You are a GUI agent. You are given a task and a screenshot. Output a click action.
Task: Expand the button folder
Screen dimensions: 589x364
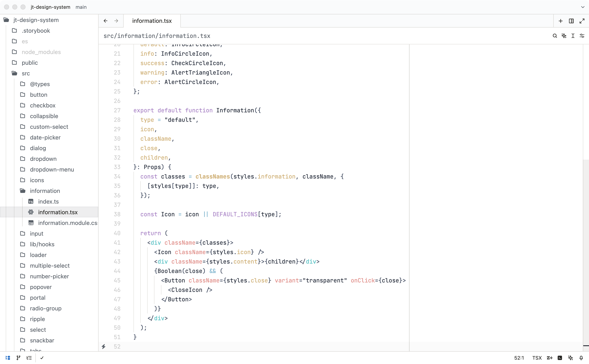point(49,95)
